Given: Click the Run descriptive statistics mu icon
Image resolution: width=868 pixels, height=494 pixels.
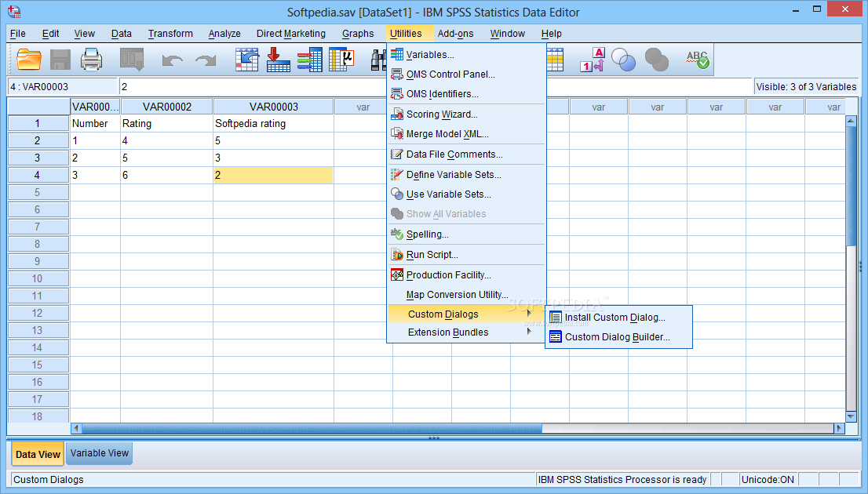Looking at the screenshot, I should coord(341,59).
